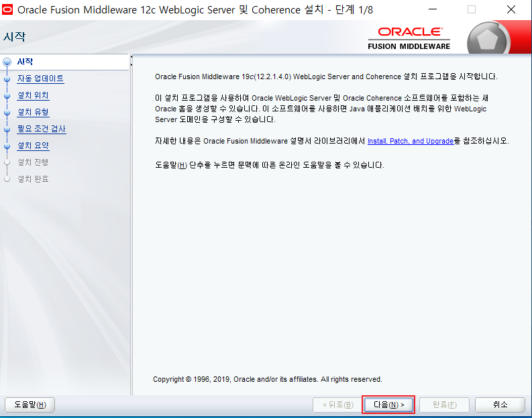The width and height of the screenshot is (532, 418).
Task: Select the 시작 step in the sidebar
Action: [25, 62]
